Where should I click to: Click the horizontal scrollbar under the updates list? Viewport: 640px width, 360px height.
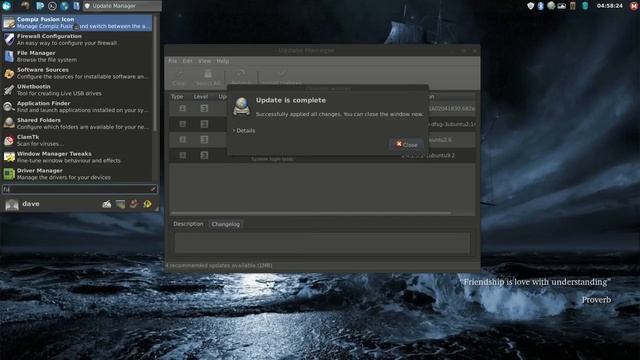click(x=311, y=213)
